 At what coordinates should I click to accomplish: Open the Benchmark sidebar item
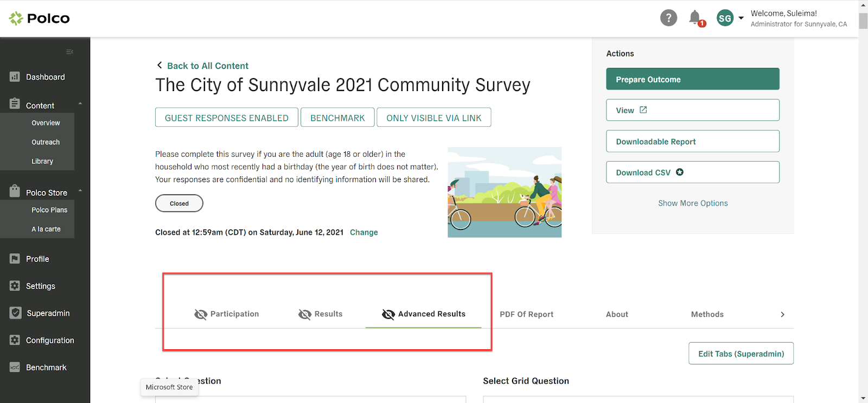pyautogui.click(x=46, y=367)
